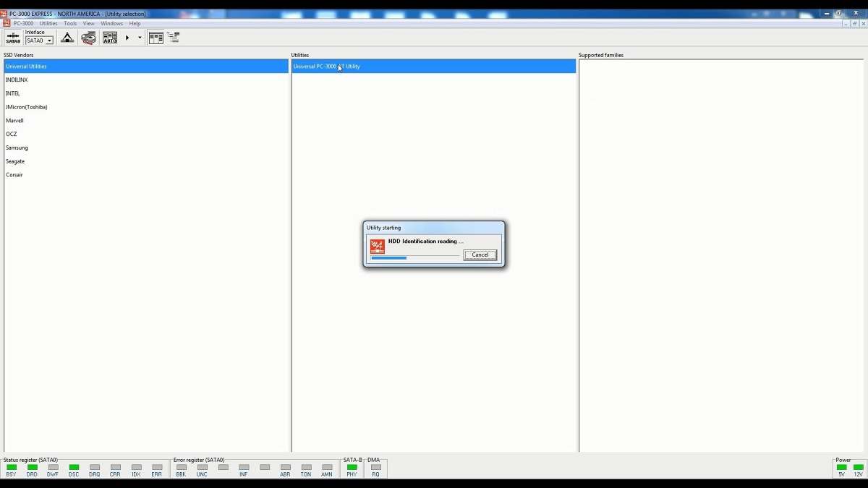Select Universal Utilities in SSD Vendors
Viewport: 868px width, 488px height.
146,67
